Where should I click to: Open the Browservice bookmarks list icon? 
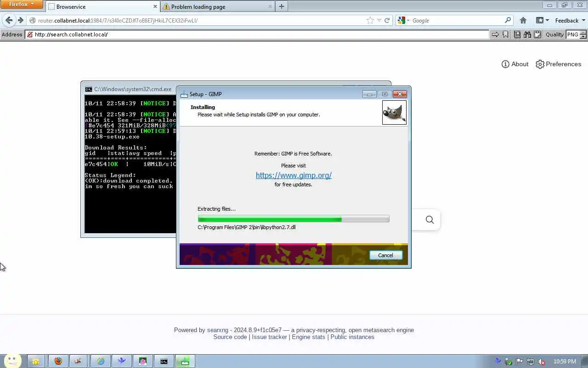[x=517, y=34]
